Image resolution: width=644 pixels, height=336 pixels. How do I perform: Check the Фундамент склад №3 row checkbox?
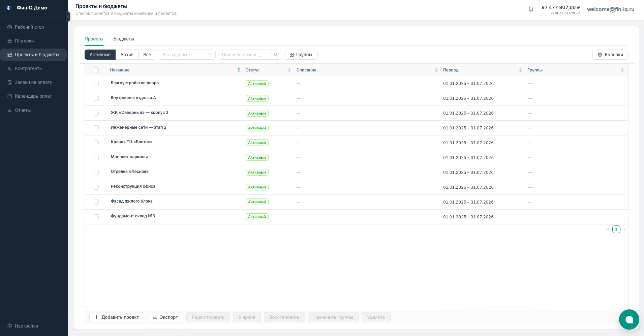pos(96,217)
